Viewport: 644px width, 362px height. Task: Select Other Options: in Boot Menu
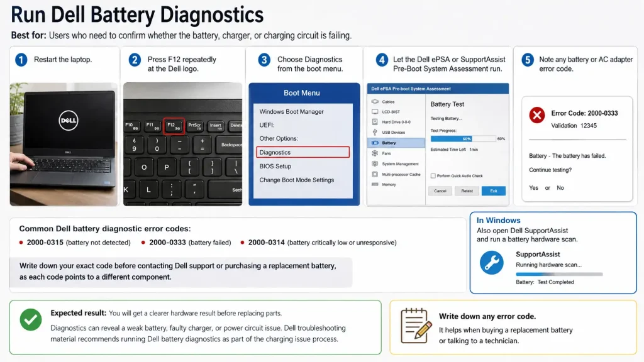pos(279,139)
